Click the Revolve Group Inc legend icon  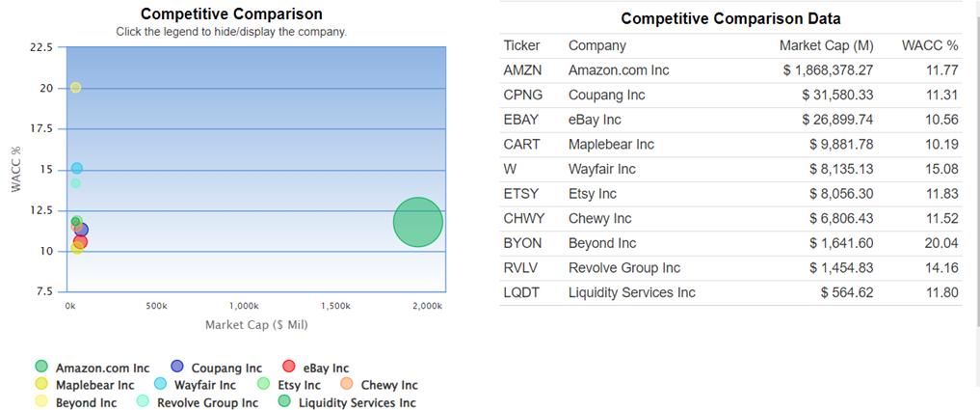143,402
